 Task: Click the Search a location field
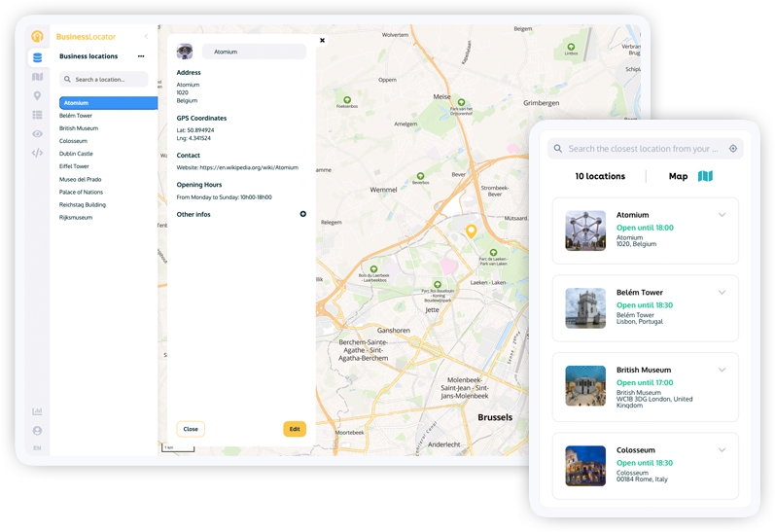[104, 79]
